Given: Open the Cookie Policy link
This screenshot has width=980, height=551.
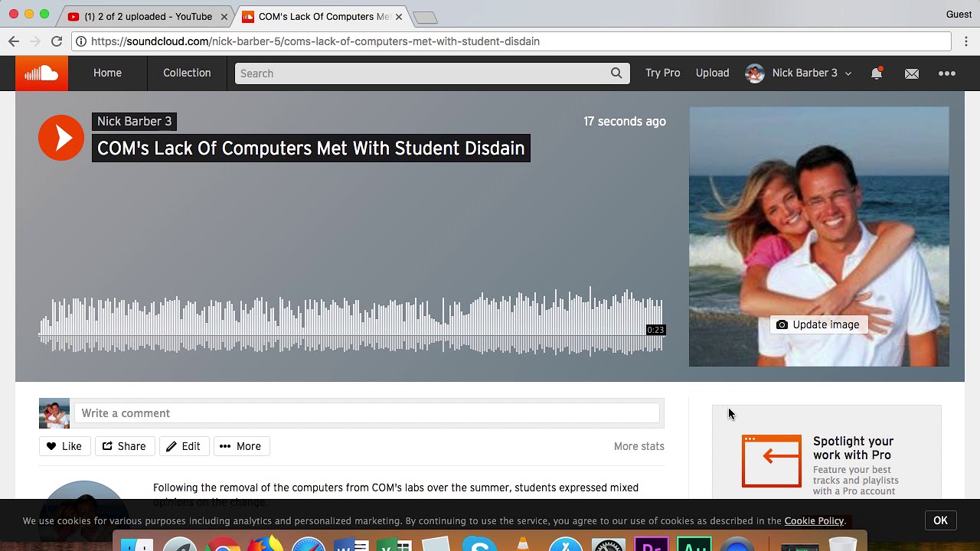Looking at the screenshot, I should pyautogui.click(x=814, y=521).
